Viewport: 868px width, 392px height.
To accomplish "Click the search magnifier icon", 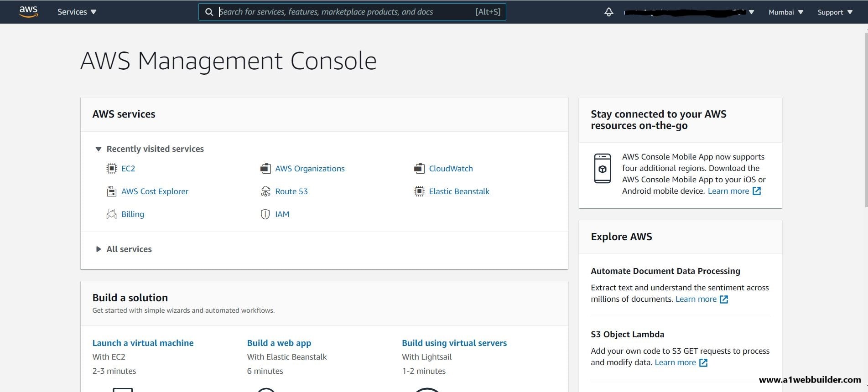I will click(209, 12).
